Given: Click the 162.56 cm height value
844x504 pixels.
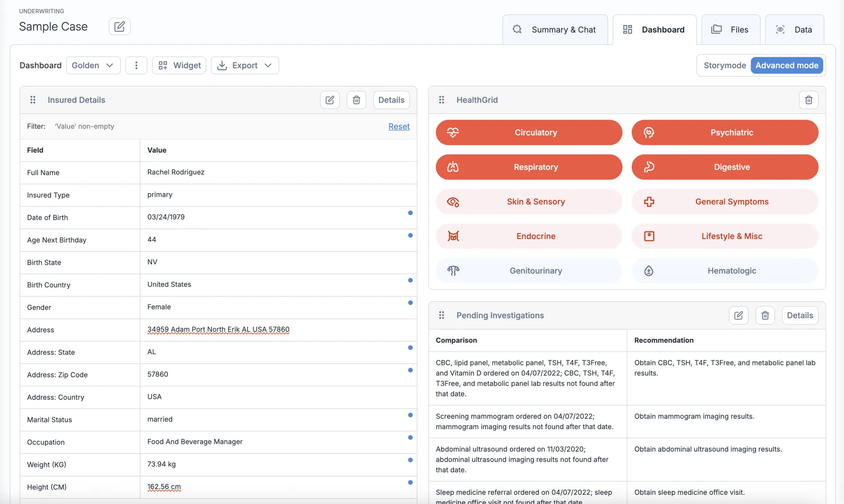Looking at the screenshot, I should (x=164, y=487).
